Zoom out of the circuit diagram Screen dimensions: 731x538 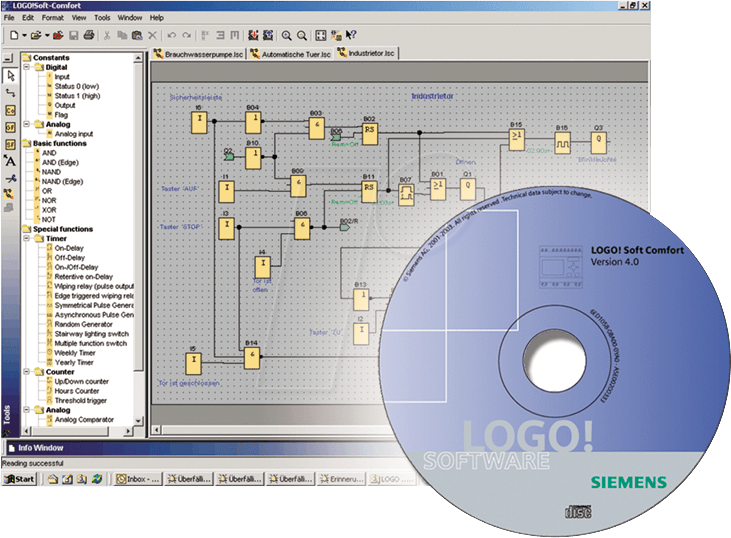[302, 35]
